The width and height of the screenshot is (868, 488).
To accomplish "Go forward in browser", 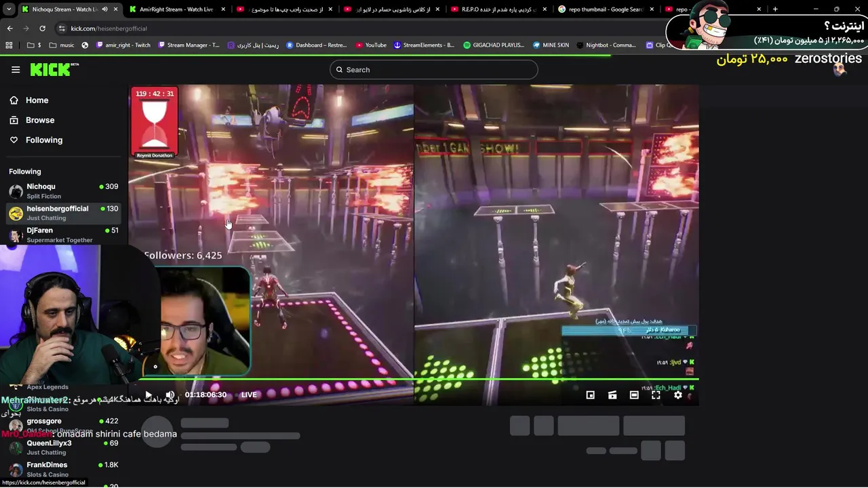I will click(26, 28).
